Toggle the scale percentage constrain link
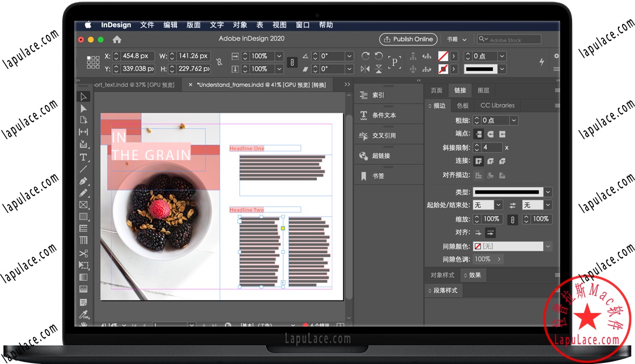Image resolution: width=635 pixels, height=364 pixels. pyautogui.click(x=512, y=219)
